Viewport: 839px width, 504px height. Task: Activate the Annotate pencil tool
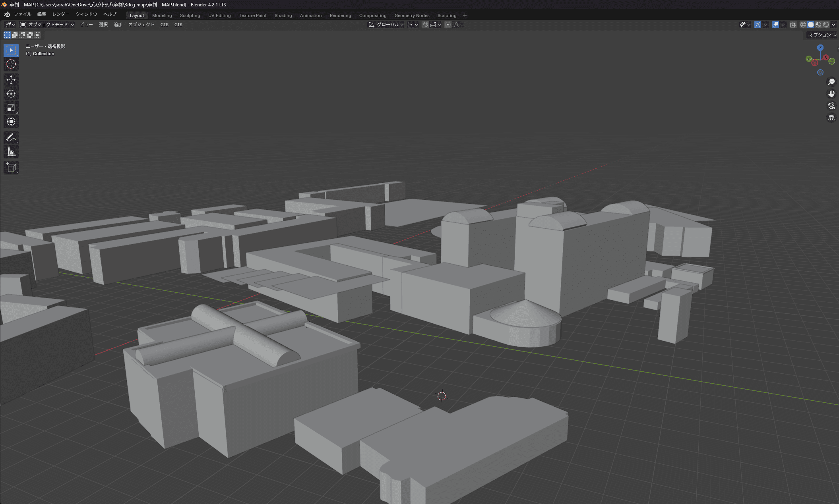[11, 138]
